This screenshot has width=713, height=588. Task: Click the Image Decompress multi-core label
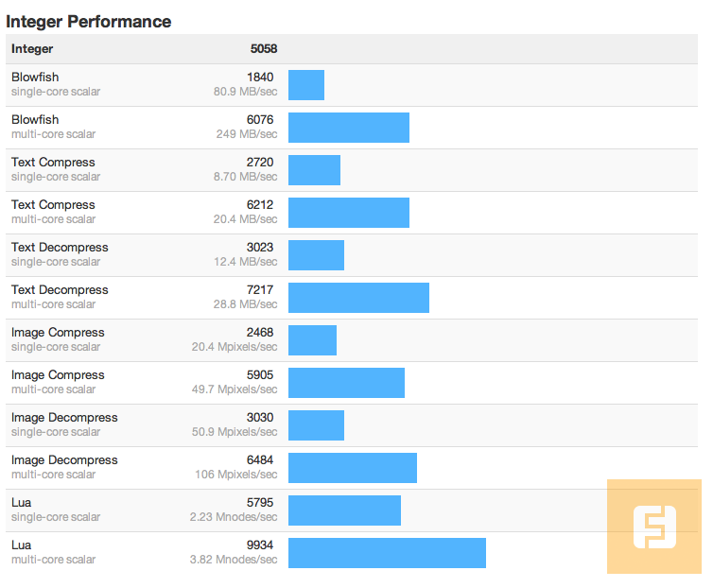(x=64, y=460)
